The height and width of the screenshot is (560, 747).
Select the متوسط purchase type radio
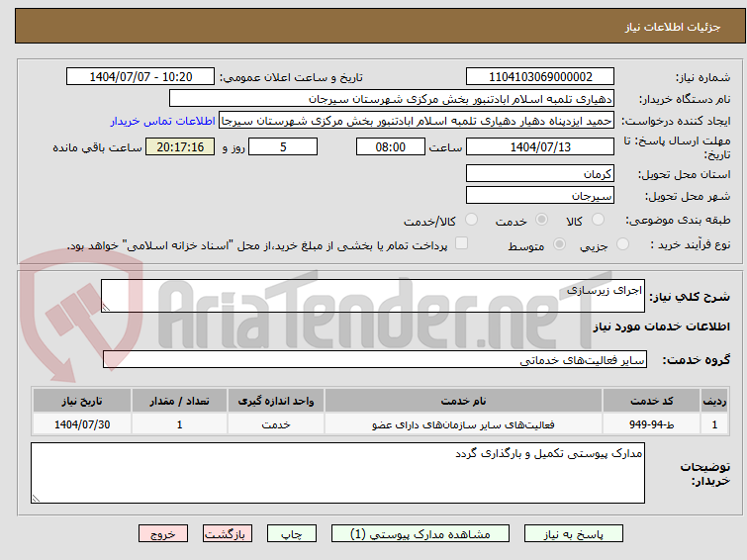point(559,244)
